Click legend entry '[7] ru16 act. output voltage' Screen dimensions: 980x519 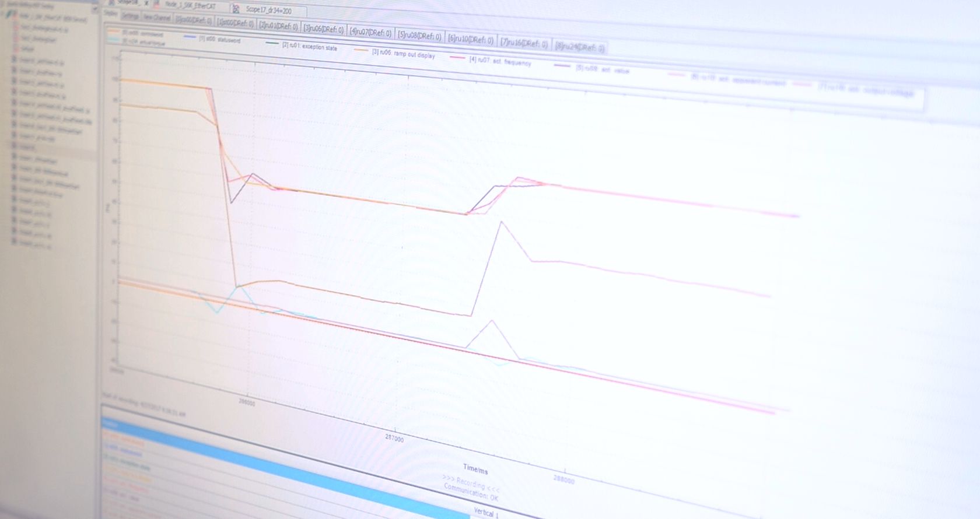pos(866,89)
